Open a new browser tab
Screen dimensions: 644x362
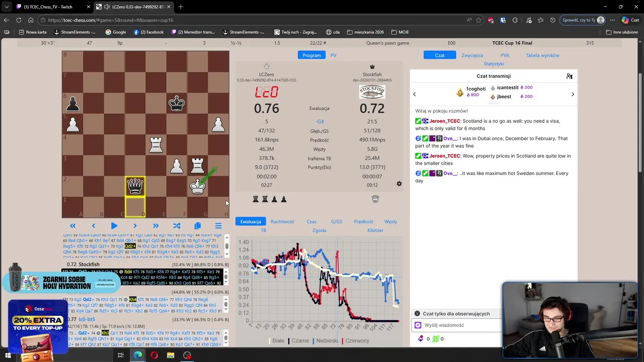pos(181,7)
